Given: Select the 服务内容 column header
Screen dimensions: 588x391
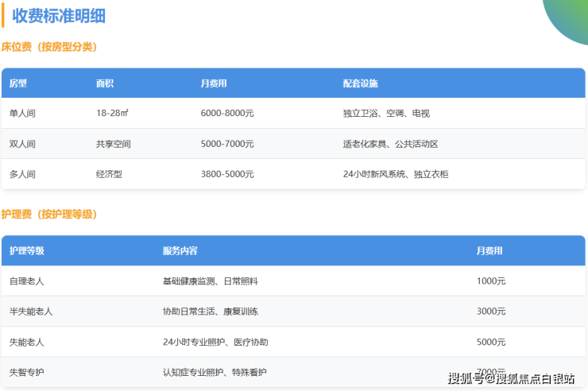Looking at the screenshot, I should click(x=180, y=251).
